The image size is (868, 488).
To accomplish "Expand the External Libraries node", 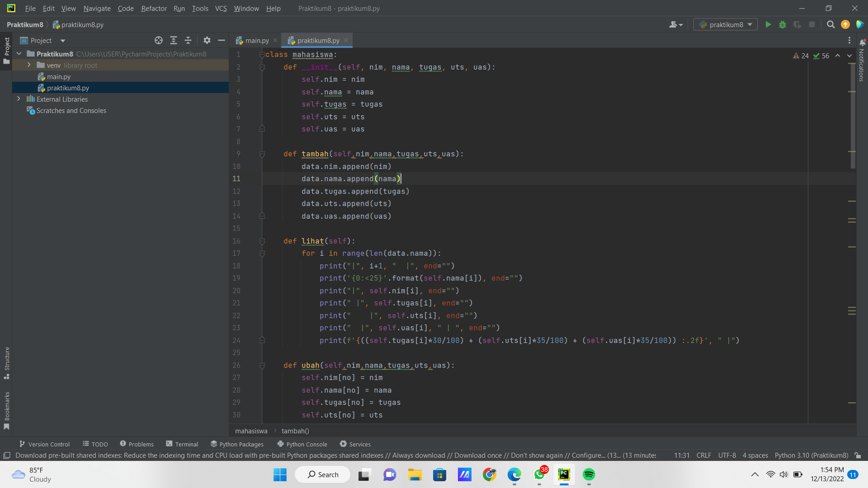I will pyautogui.click(x=19, y=99).
